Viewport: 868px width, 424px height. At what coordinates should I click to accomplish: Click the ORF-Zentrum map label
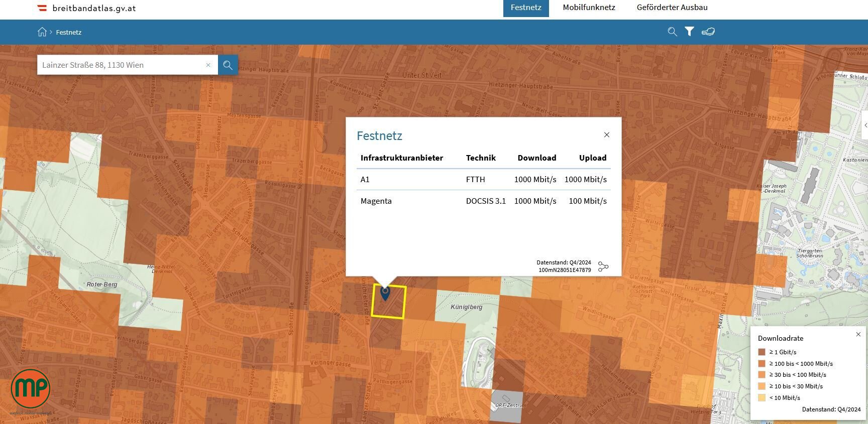(510, 405)
